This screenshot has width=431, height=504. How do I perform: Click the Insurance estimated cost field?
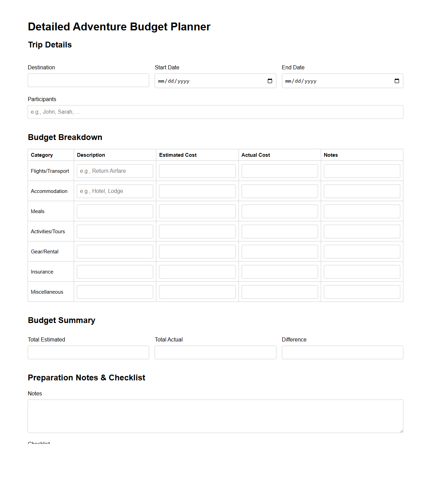point(197,271)
